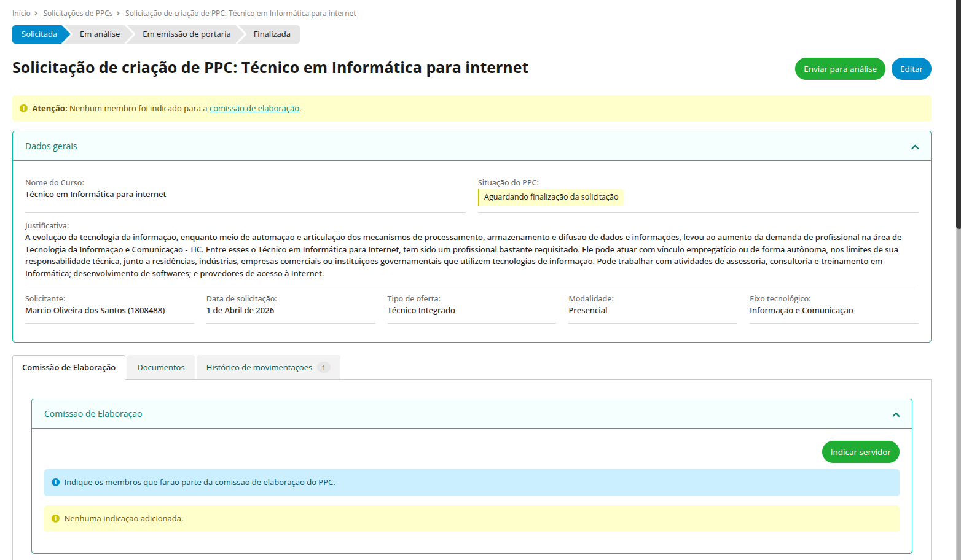Click the Em emissão de portaria step

[x=186, y=34]
